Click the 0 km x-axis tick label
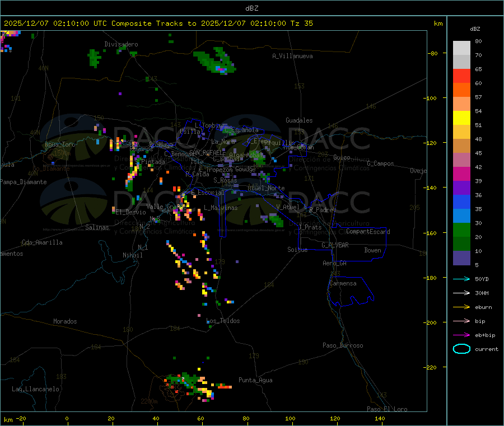 coord(67,418)
